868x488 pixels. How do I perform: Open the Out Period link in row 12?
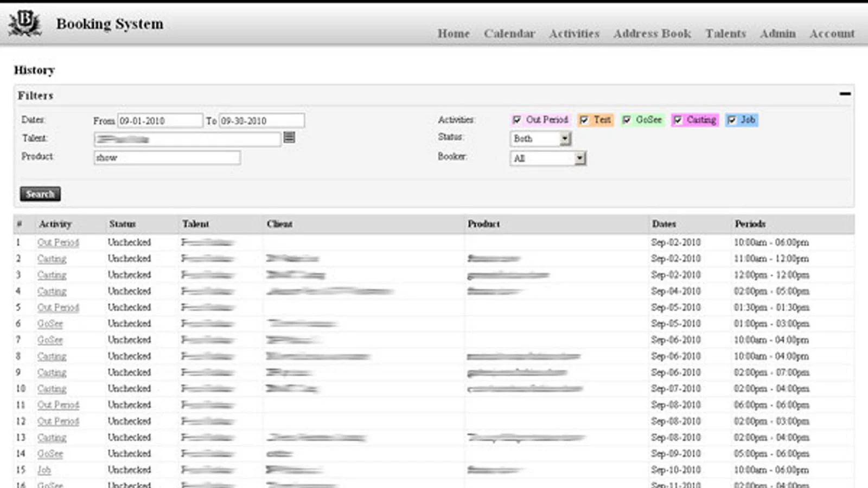[x=58, y=421]
